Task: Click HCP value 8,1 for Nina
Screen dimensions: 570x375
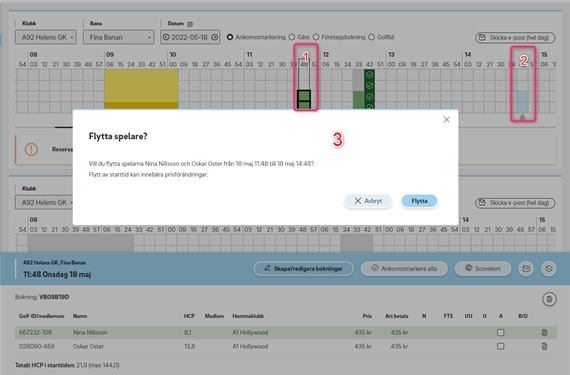Action: click(188, 332)
